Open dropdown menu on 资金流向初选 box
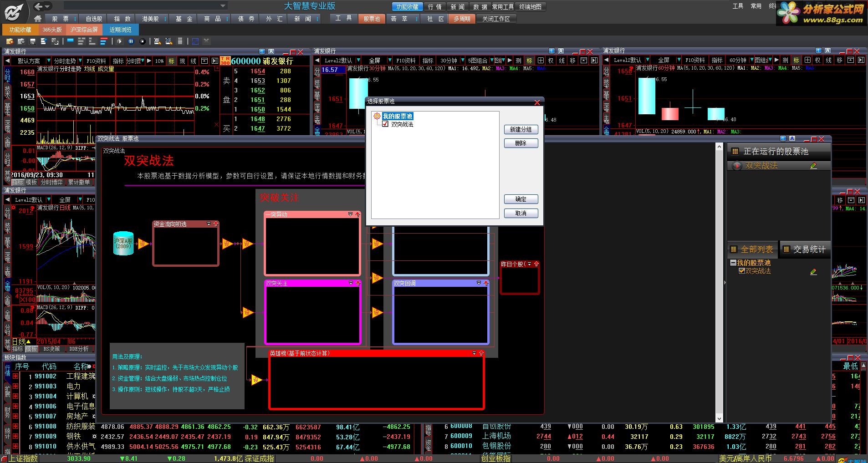The width and height of the screenshot is (868, 463). 209,224
